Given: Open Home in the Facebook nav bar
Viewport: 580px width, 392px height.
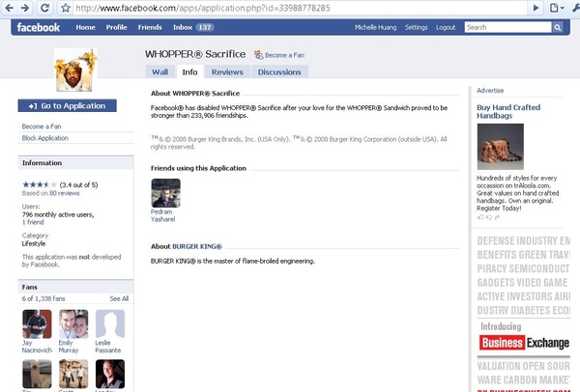Looking at the screenshot, I should pyautogui.click(x=85, y=27).
